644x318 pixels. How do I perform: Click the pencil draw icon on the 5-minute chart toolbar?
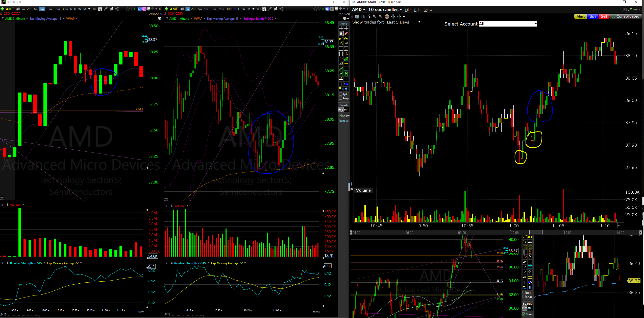[106, 9]
